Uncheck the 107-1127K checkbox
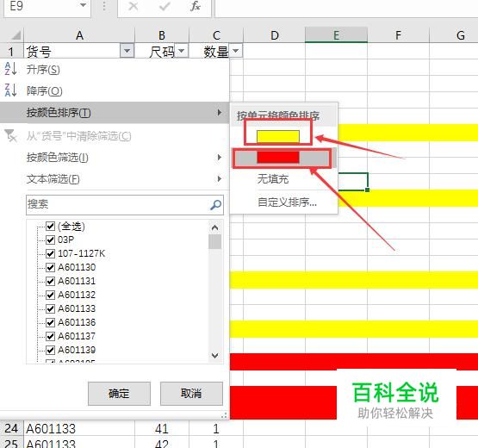The image size is (478, 448). point(50,253)
